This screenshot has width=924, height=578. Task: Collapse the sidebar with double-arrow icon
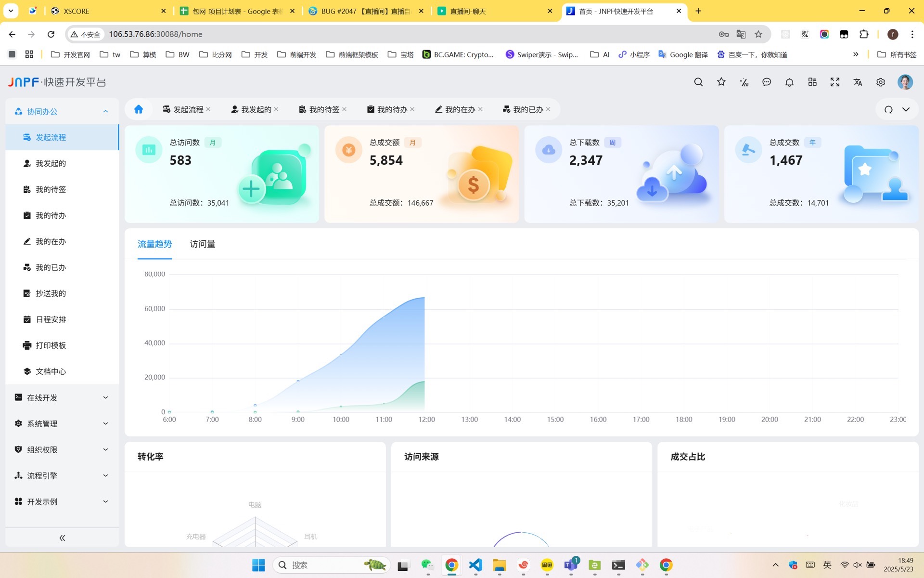[62, 538]
